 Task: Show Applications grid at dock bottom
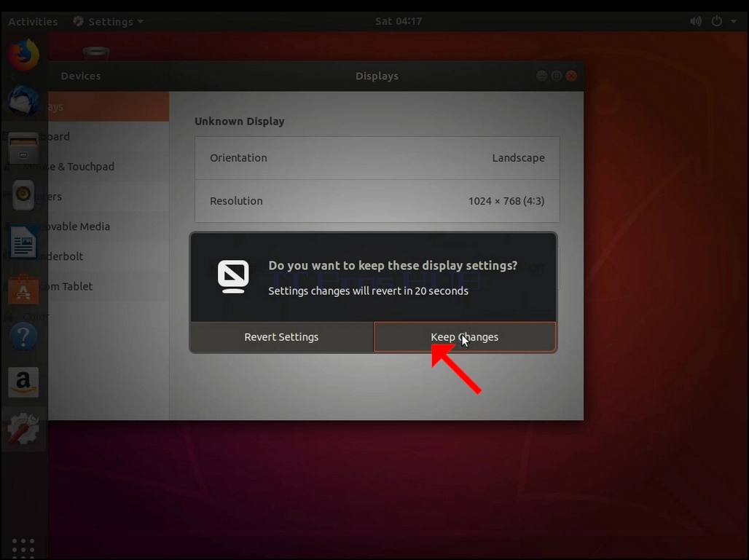(23, 548)
